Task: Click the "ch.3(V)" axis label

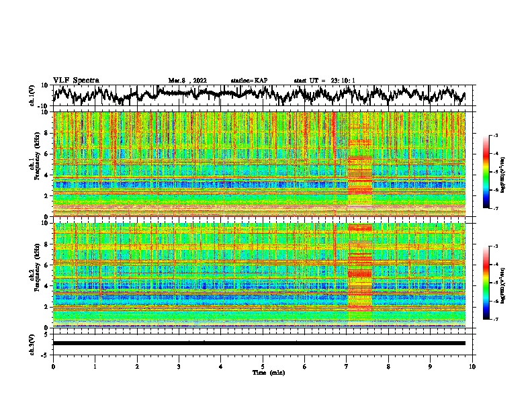Action: 32,345
